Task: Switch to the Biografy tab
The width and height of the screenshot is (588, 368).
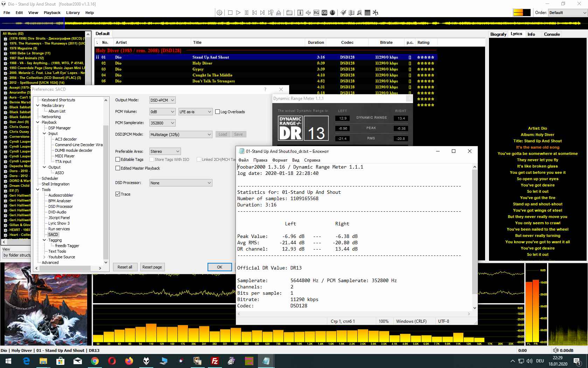Action: tap(498, 34)
